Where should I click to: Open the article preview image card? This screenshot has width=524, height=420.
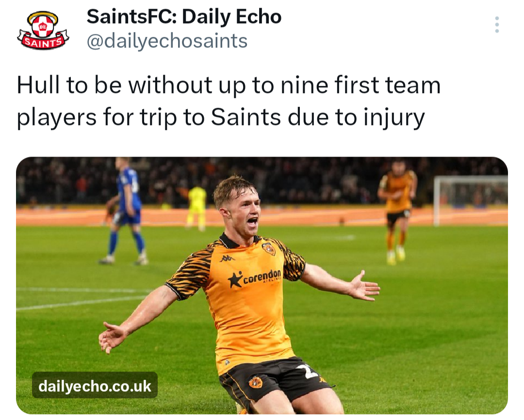pos(262,285)
